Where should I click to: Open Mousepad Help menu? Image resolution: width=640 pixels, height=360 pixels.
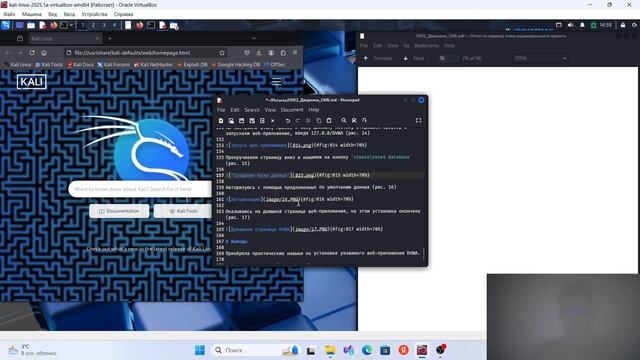pos(313,110)
